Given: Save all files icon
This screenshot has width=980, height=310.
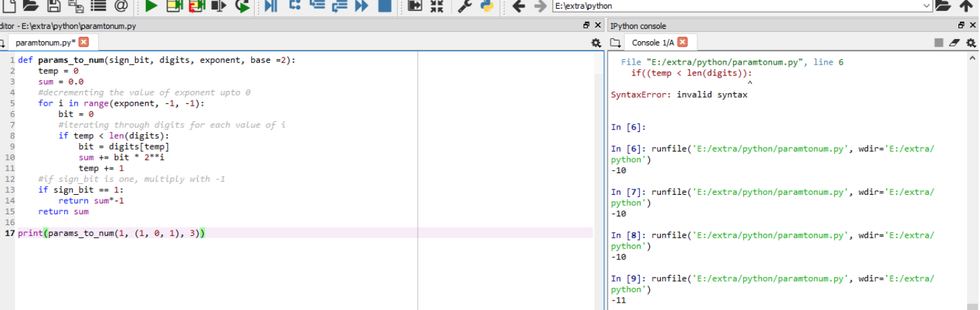Looking at the screenshot, I should coord(76,6).
